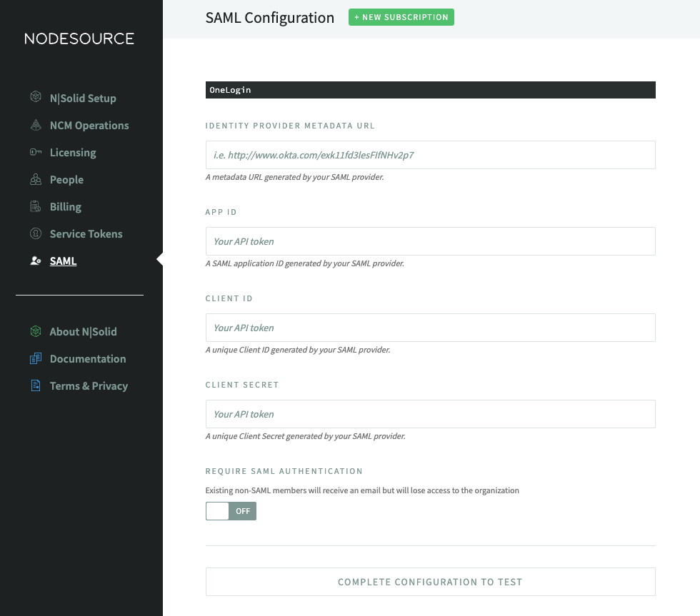Viewport: 700px width, 616px height.
Task: Click the Identity Provider Metadata URL label
Action: point(290,126)
